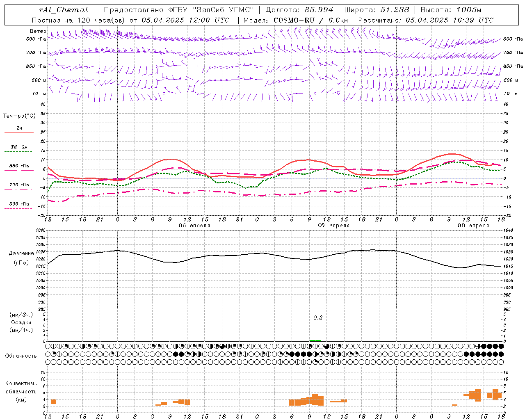Click the 500 гПа temperature legend label
This screenshot has height=420, width=525.
[19, 204]
